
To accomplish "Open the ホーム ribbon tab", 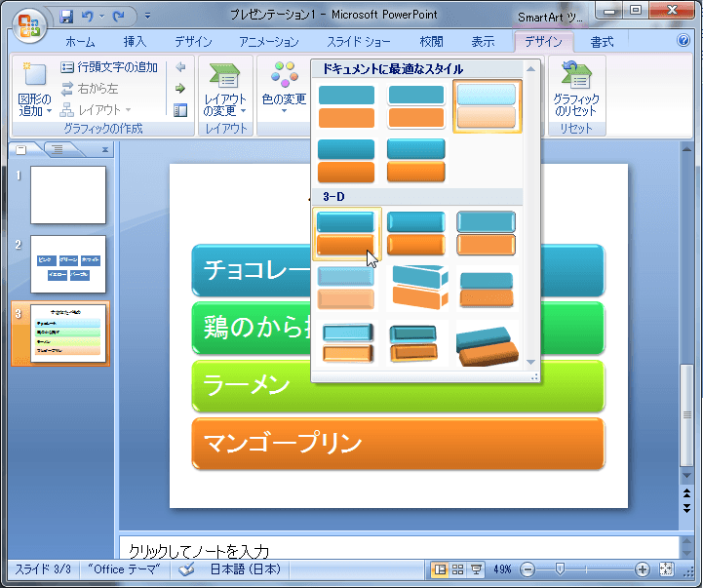I will pyautogui.click(x=80, y=42).
